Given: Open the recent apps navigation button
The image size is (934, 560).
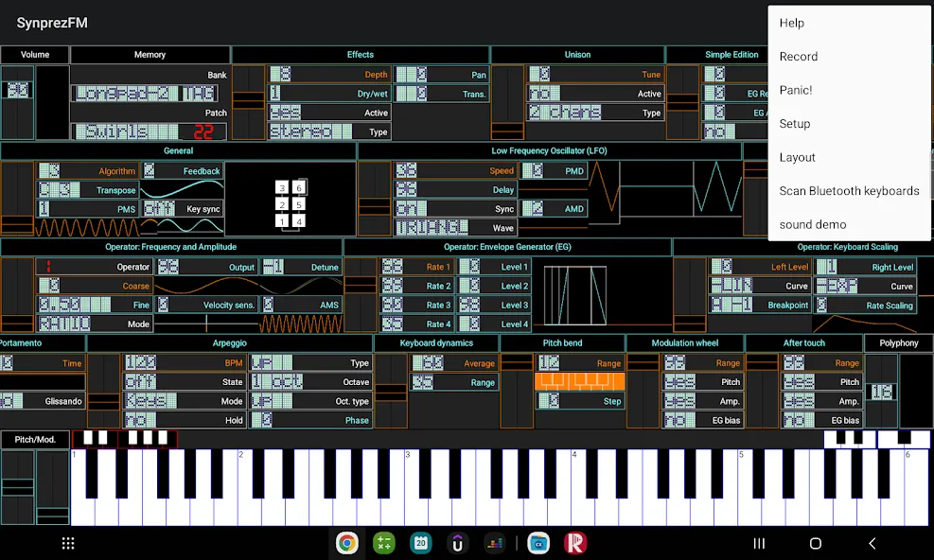Looking at the screenshot, I should coord(759,543).
